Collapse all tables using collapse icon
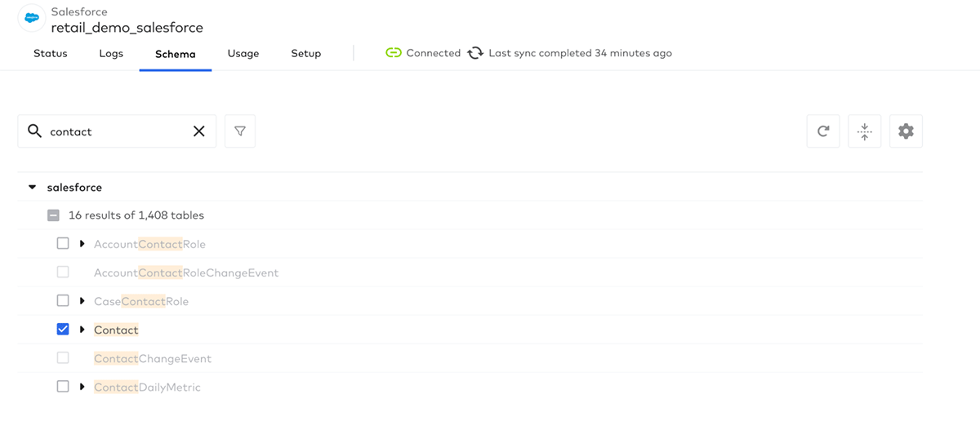The image size is (980, 430). [864, 131]
